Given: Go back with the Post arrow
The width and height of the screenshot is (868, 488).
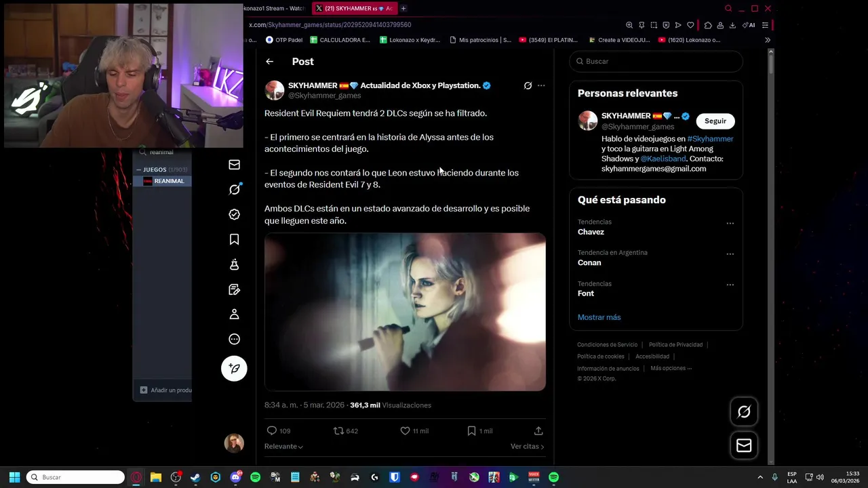Looking at the screenshot, I should 269,62.
